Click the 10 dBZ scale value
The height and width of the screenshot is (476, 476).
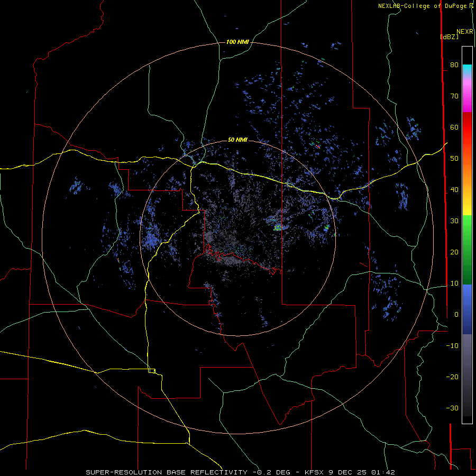click(454, 283)
